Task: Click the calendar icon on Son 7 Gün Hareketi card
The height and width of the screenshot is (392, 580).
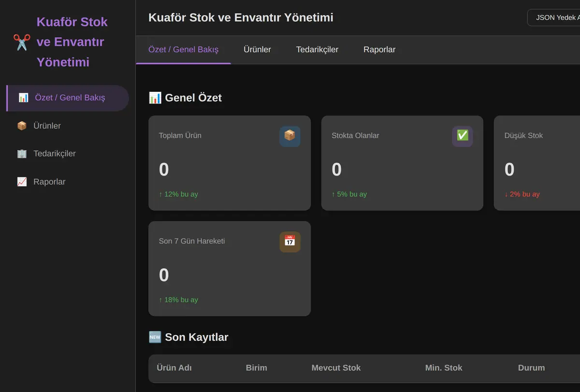Action: [290, 242]
